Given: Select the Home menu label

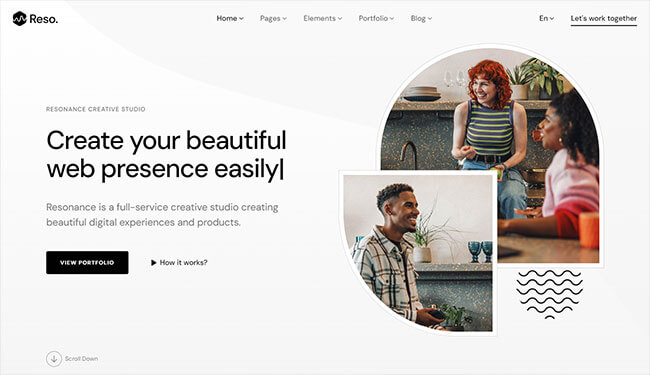Looking at the screenshot, I should pyautogui.click(x=227, y=18).
